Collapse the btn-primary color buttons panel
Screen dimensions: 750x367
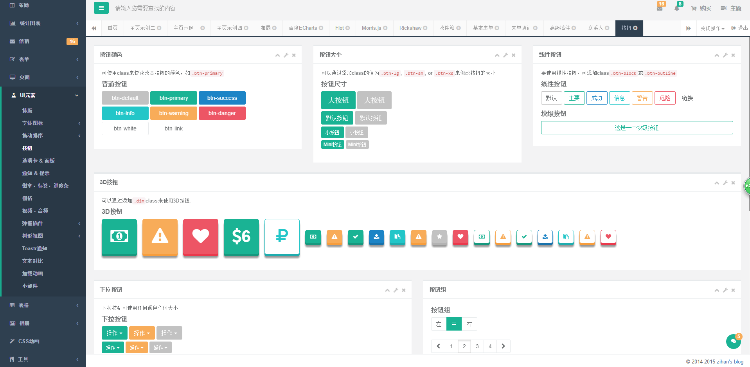pos(277,56)
